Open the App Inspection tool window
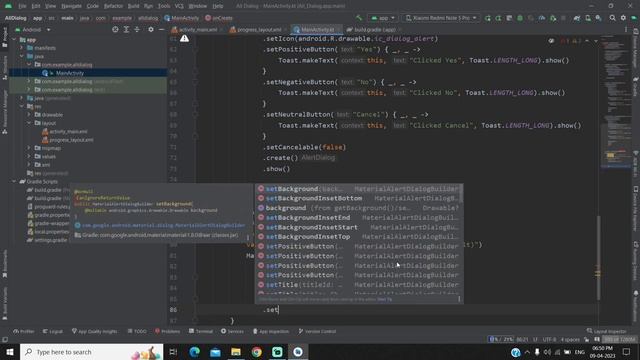The height and width of the screenshot is (360, 640). tap(271, 331)
